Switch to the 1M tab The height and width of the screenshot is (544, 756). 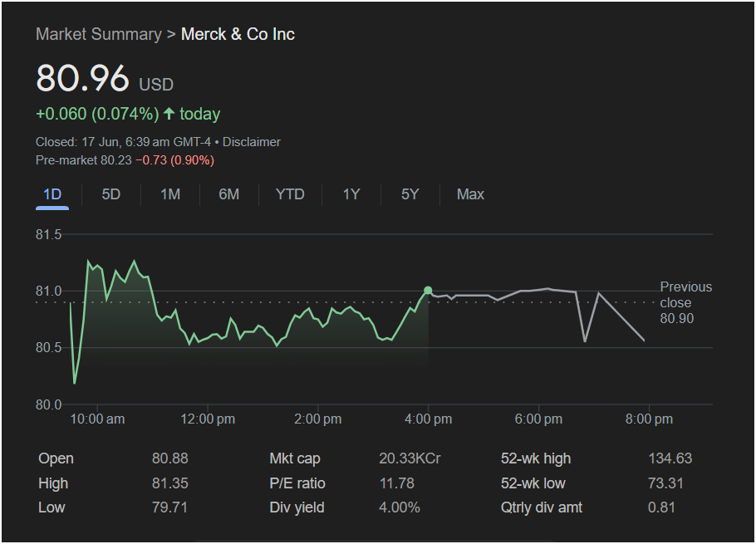pos(170,194)
